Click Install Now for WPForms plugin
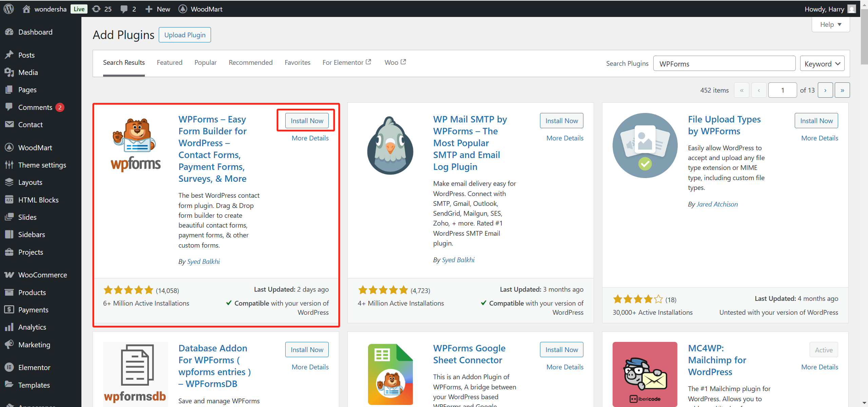 click(307, 121)
